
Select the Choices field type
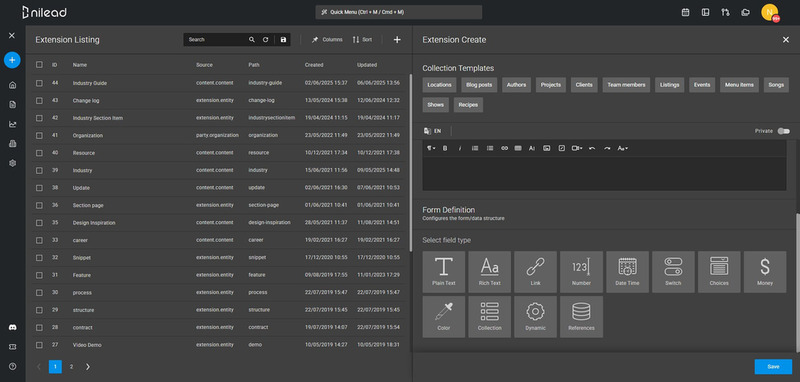click(x=719, y=272)
